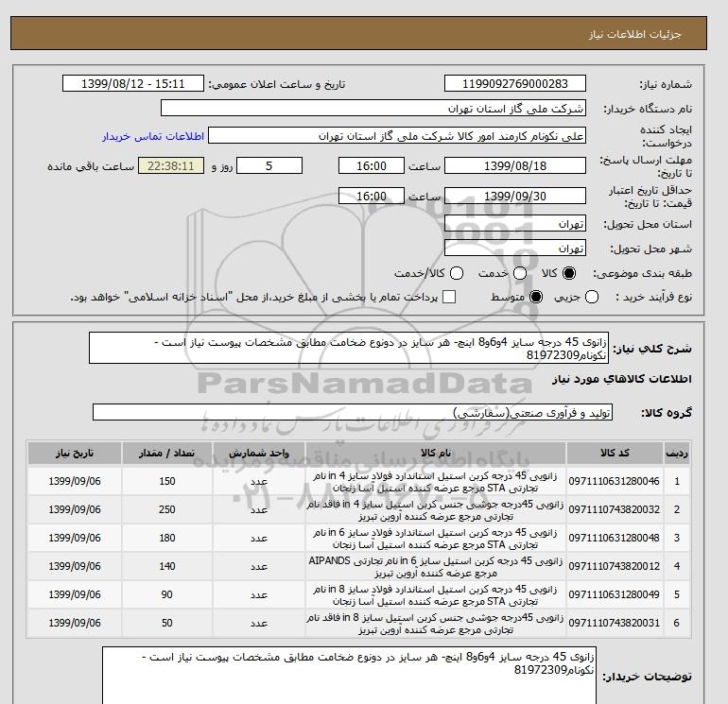The height and width of the screenshot is (704, 728).
Task: Click the delivery city field تهران
Action: click(x=515, y=248)
